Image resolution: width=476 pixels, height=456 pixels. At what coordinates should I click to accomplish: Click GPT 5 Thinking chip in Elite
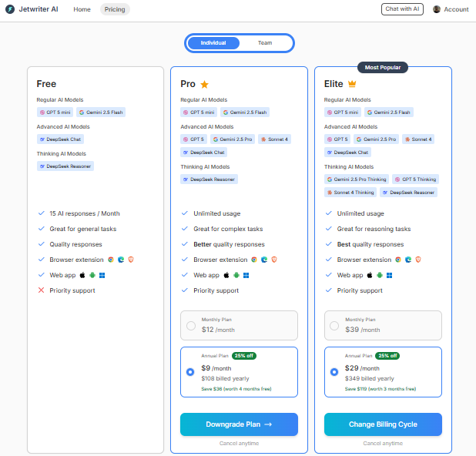416,179
